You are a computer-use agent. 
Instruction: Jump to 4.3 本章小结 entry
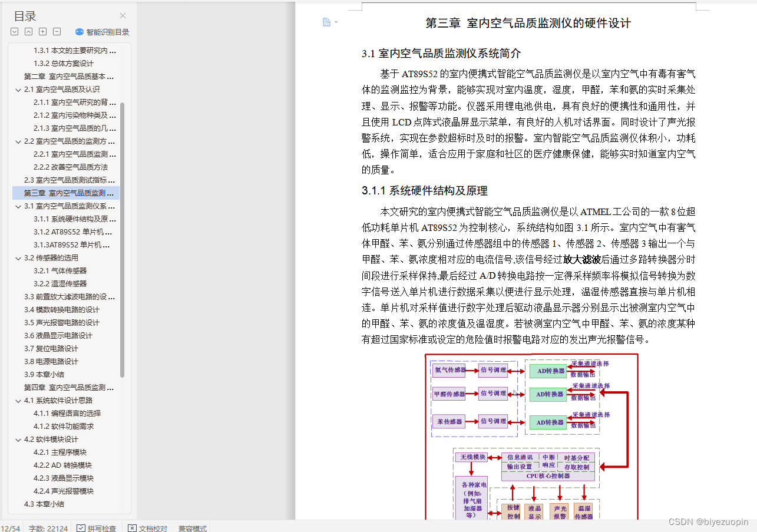(44, 504)
